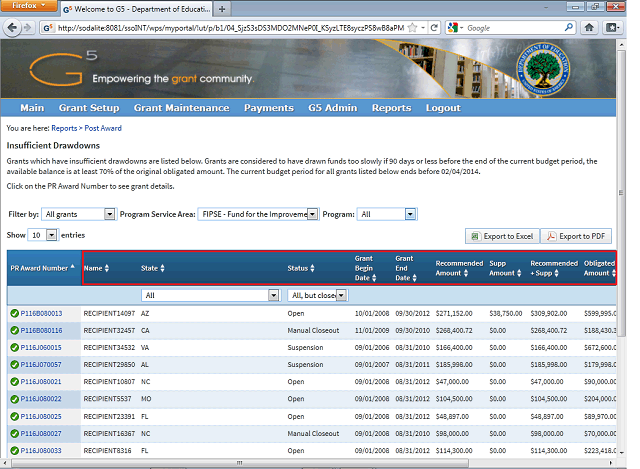The width and height of the screenshot is (640, 469).
Task: Click the Google search magnifier icon
Action: pos(569,28)
